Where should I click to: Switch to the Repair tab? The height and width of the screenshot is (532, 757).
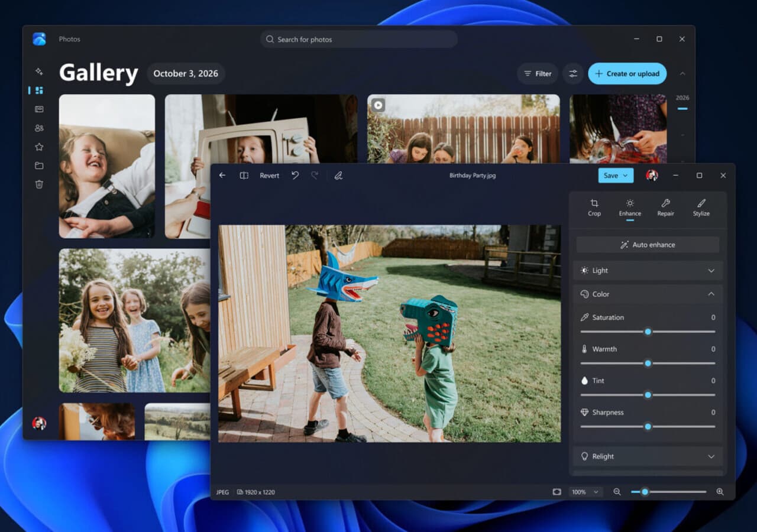click(x=665, y=208)
